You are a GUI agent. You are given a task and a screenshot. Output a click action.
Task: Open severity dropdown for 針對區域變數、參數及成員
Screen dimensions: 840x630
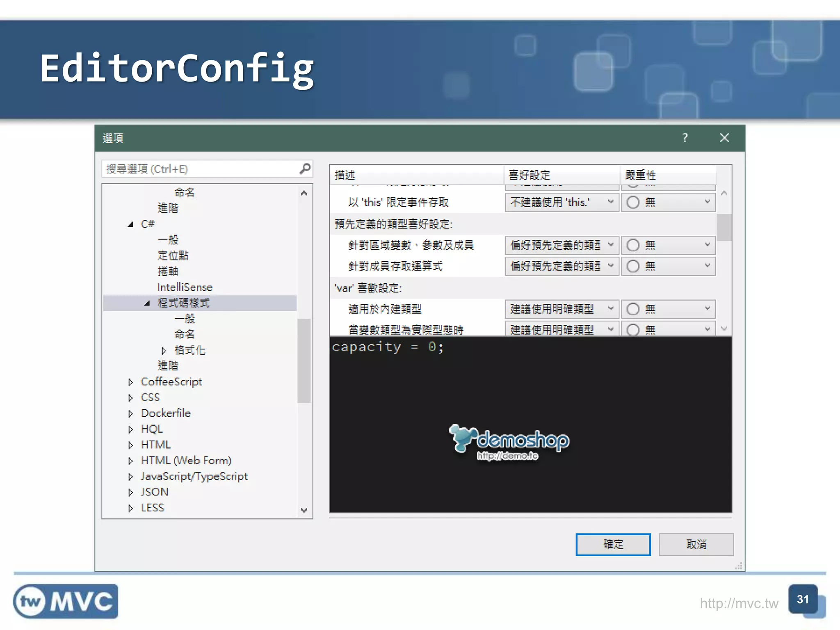pyautogui.click(x=668, y=245)
